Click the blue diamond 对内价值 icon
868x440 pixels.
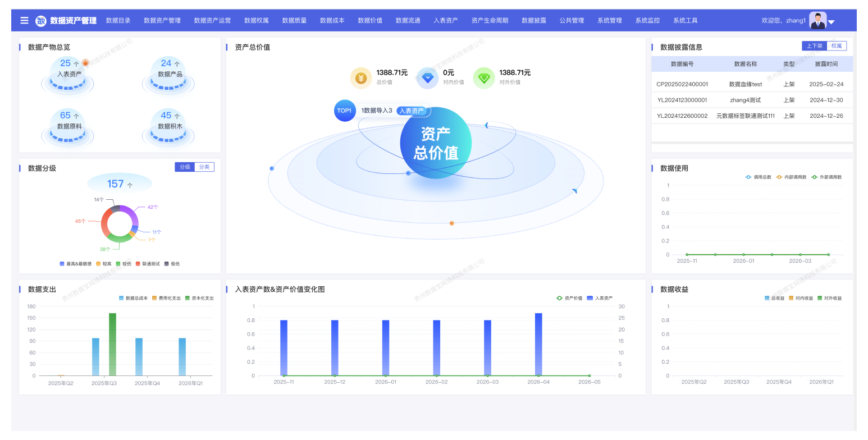[428, 78]
